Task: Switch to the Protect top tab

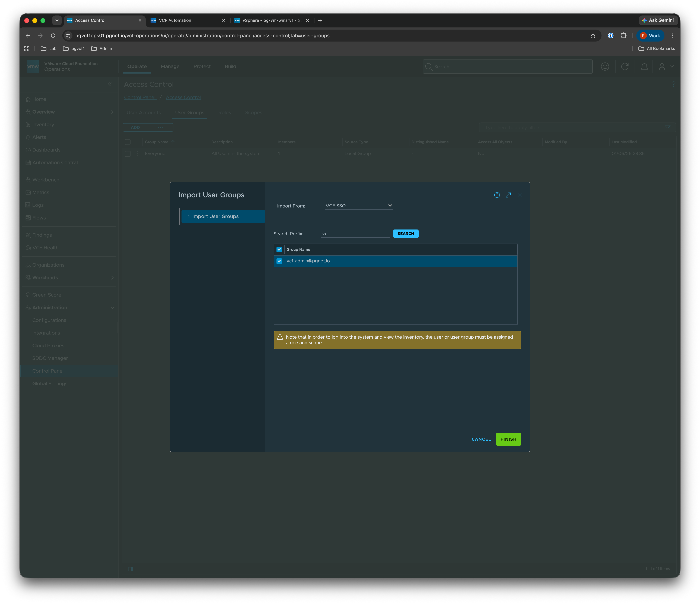Action: (x=202, y=67)
